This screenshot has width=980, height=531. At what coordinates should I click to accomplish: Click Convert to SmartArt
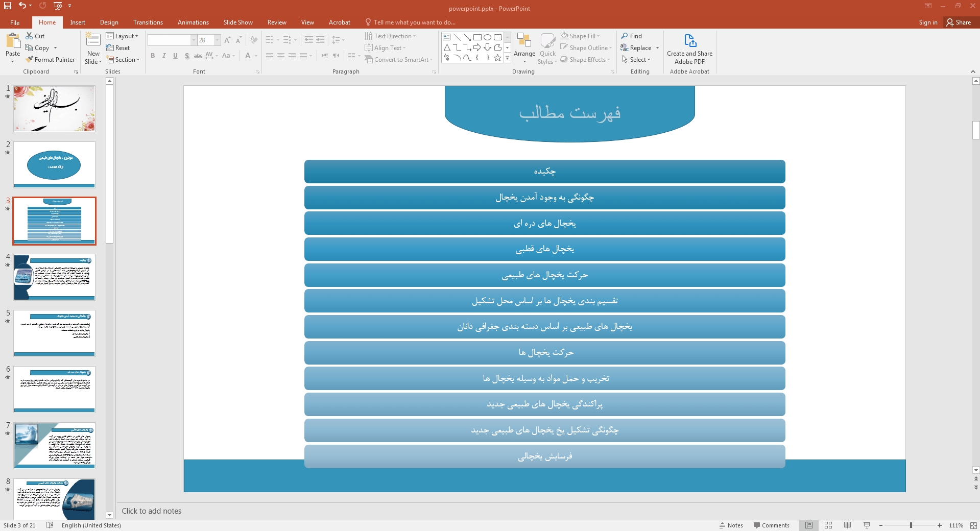[399, 59]
